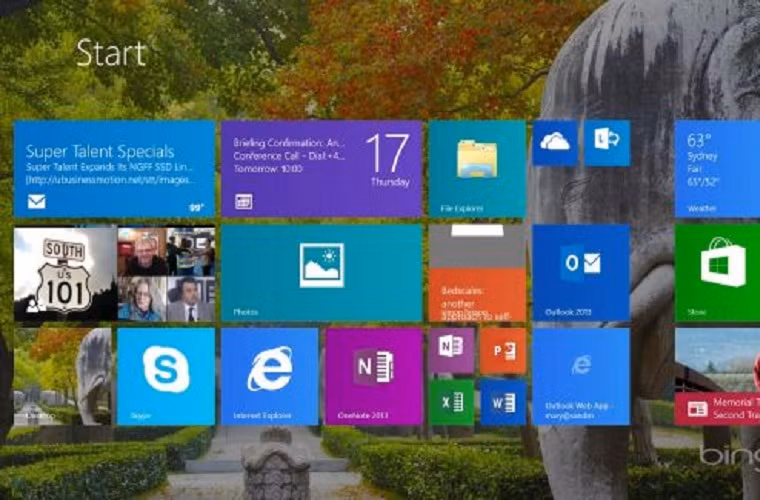Open the green Store tile
This screenshot has height=500, width=760.
[x=717, y=273]
